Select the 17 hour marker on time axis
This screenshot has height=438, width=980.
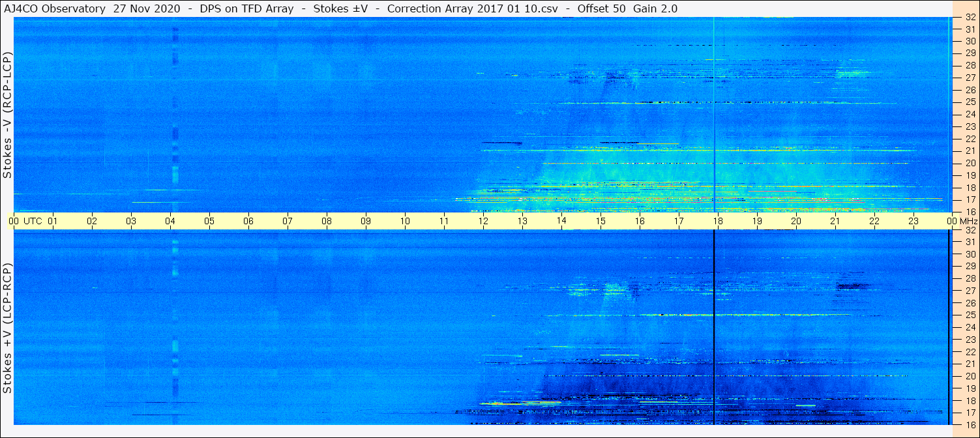click(679, 221)
